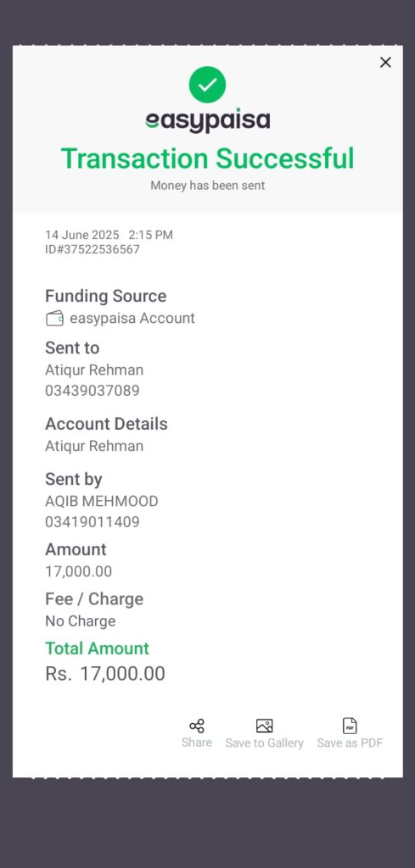Click the wallet icon beside easypaisa Account
The height and width of the screenshot is (868, 415).
click(x=54, y=319)
